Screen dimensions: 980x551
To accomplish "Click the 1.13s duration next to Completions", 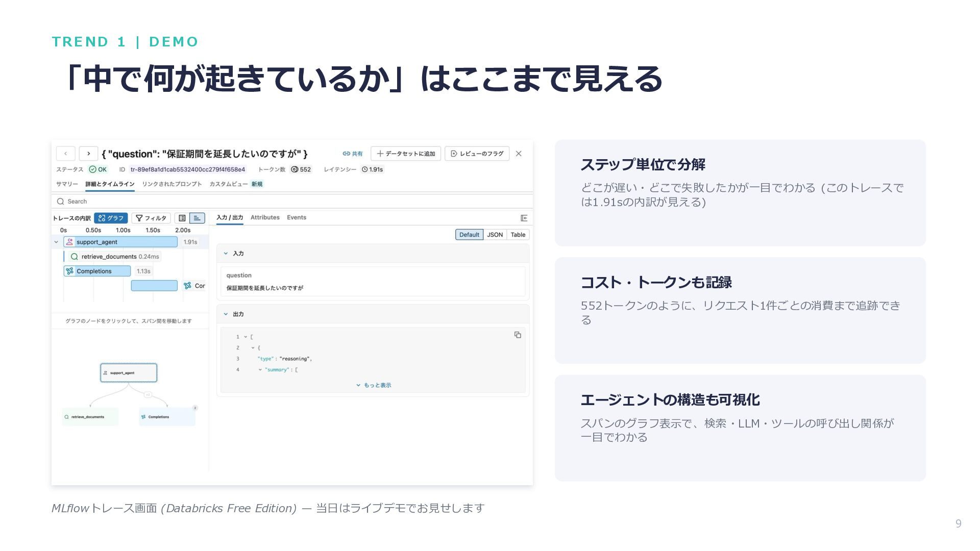I will coord(143,271).
